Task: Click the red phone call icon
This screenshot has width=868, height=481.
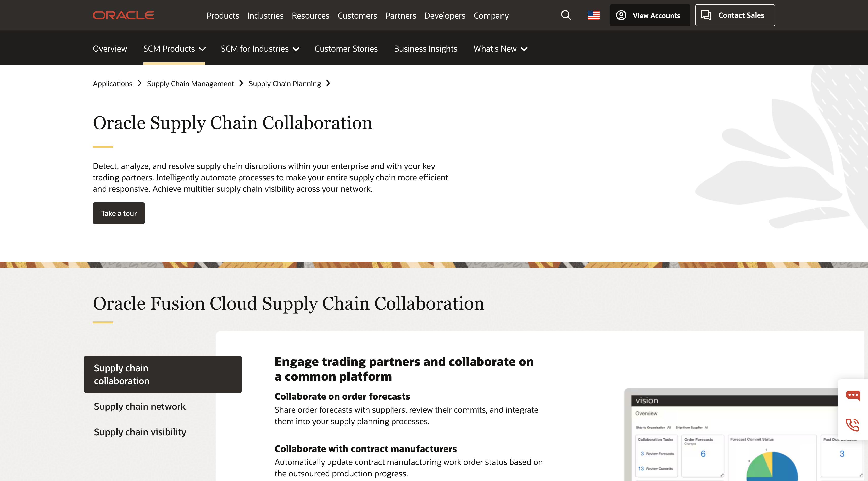Action: (x=853, y=425)
